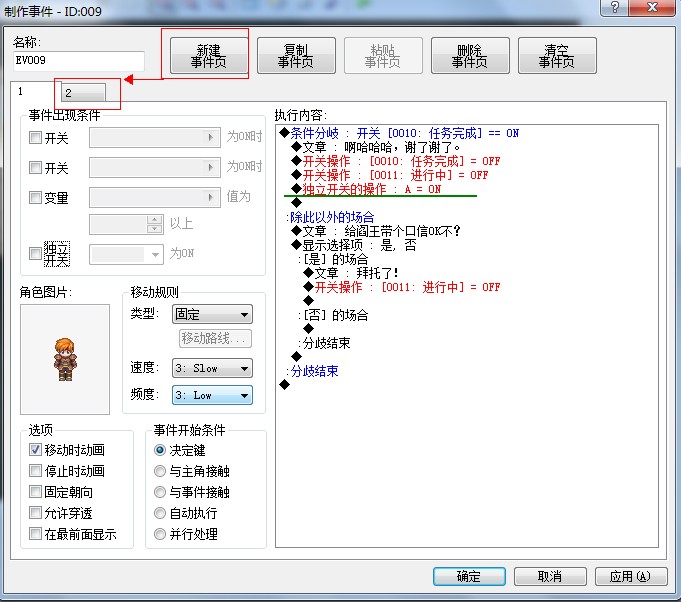This screenshot has width=681, height=602.
Task: Select the 除此以外的场合 line
Action: pyautogui.click(x=330, y=217)
